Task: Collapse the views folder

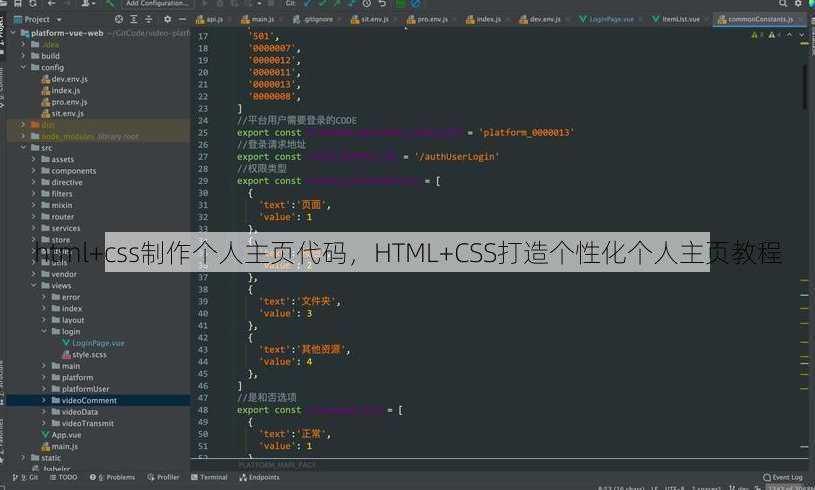Action: click(33, 285)
